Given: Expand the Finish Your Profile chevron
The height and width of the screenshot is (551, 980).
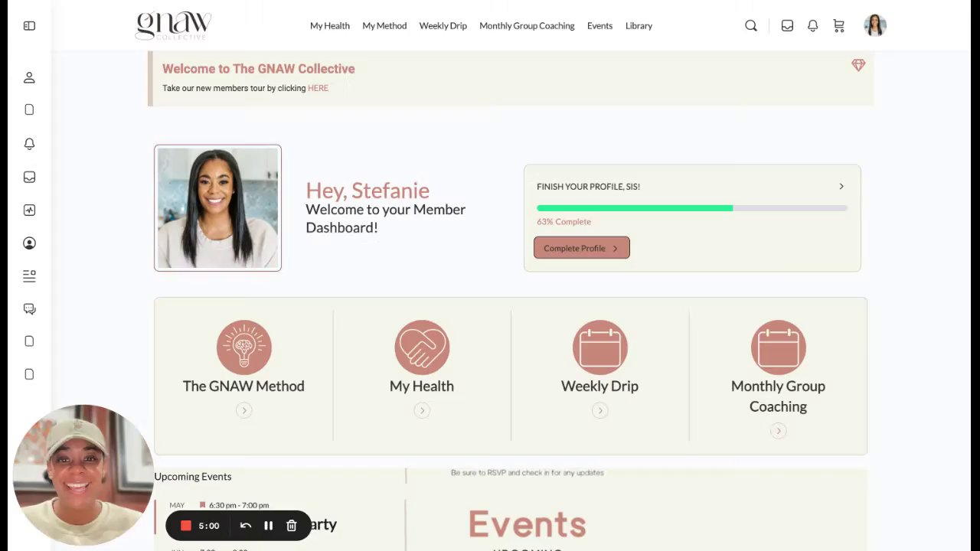Looking at the screenshot, I should click(841, 187).
